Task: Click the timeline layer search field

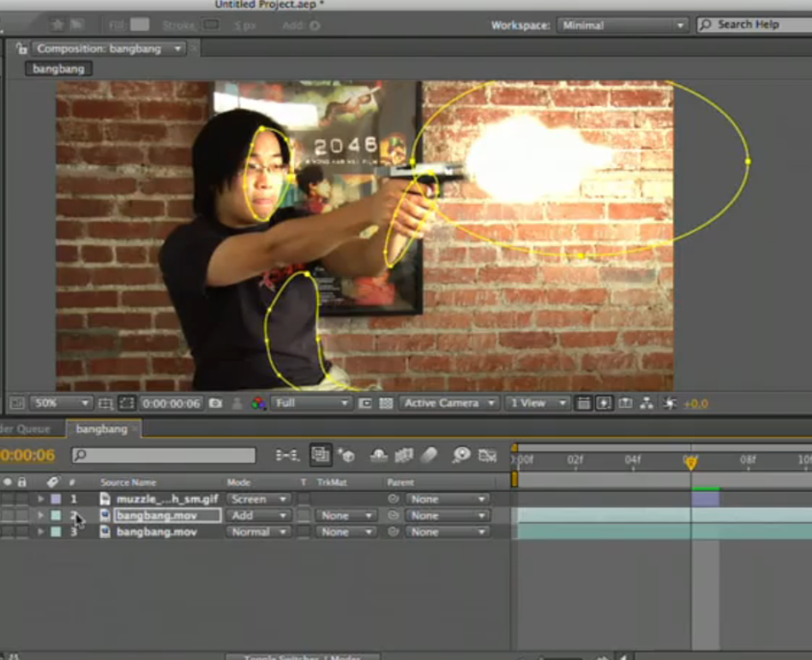Action: [x=164, y=455]
